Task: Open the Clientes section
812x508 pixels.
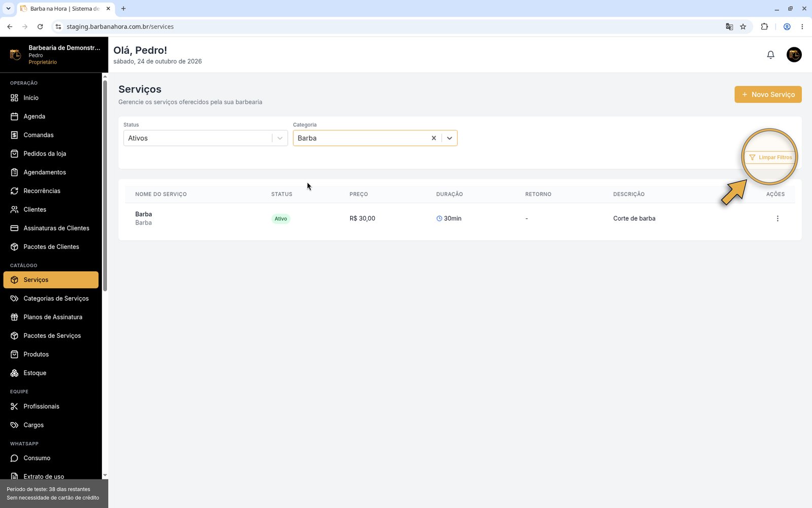Action: coord(51,209)
